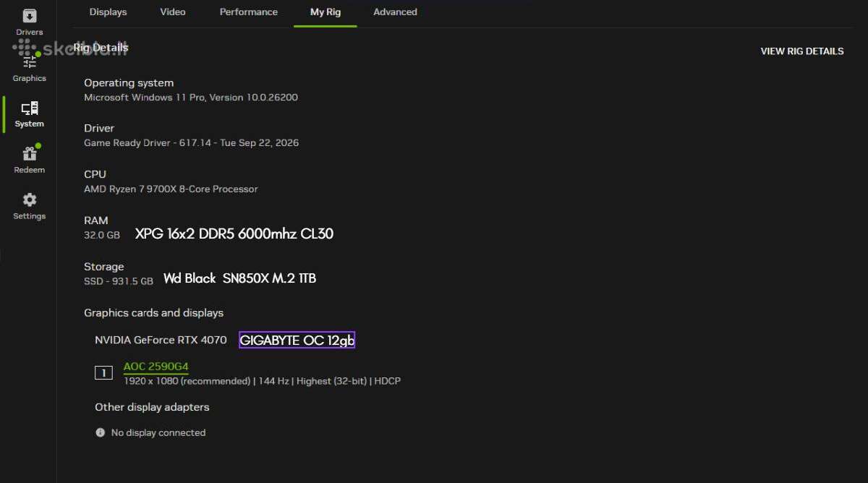868x483 pixels.
Task: Click the Other display adapters heading
Action: pyautogui.click(x=152, y=407)
